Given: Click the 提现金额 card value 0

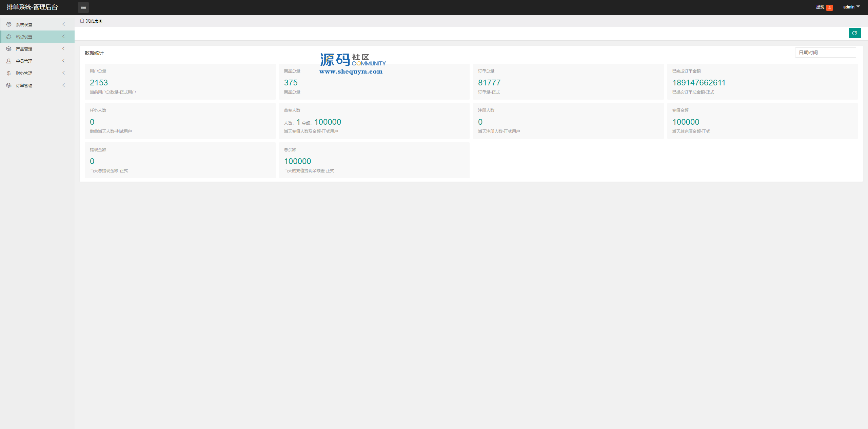Looking at the screenshot, I should [92, 161].
